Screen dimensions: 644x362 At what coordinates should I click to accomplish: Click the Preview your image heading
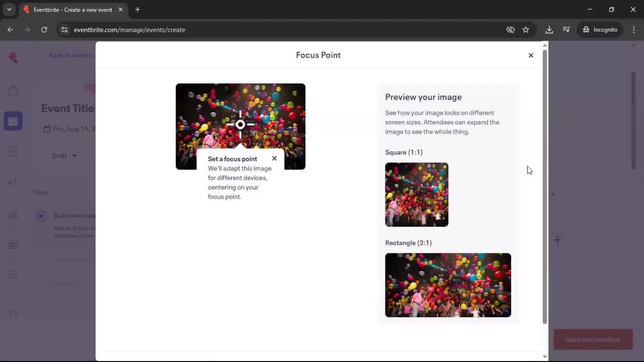click(x=423, y=97)
